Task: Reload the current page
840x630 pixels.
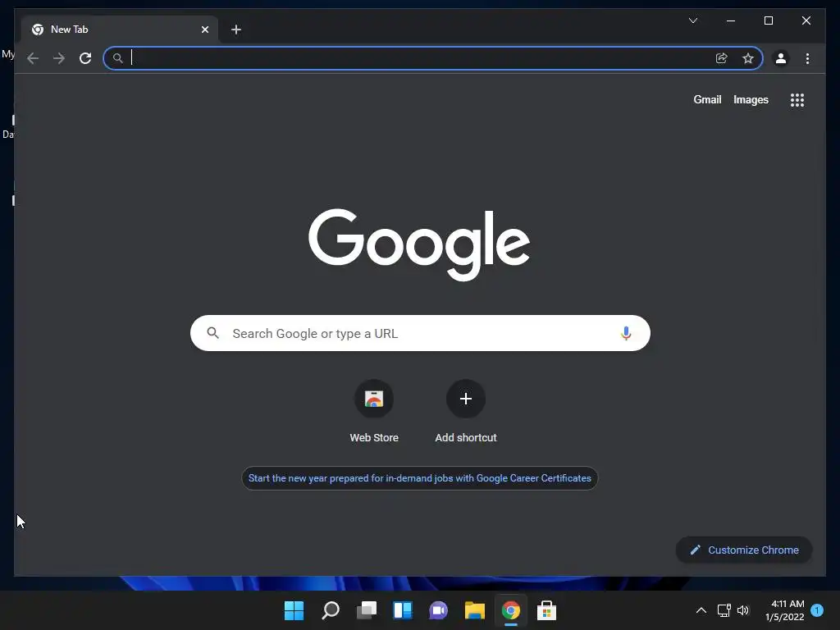Action: coord(85,58)
